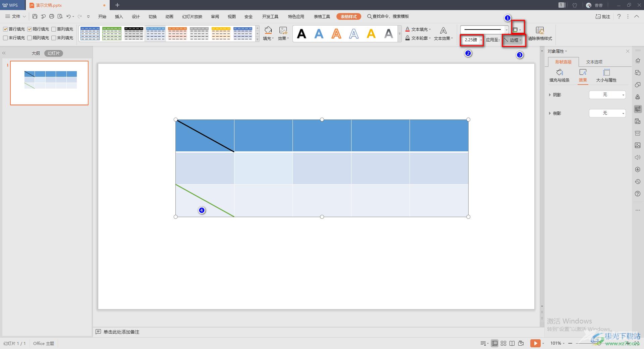This screenshot has width=644, height=349.
Task: Switch to Normal view in status bar
Action: (x=495, y=343)
